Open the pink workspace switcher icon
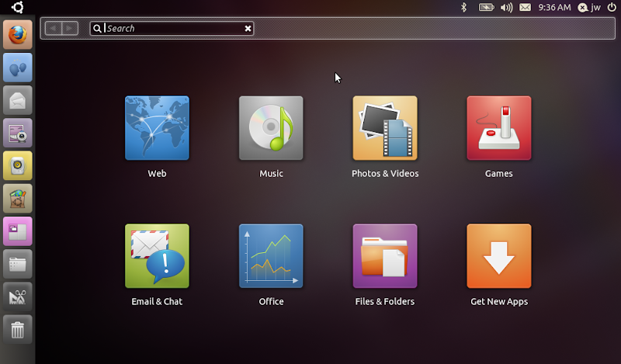 18,231
